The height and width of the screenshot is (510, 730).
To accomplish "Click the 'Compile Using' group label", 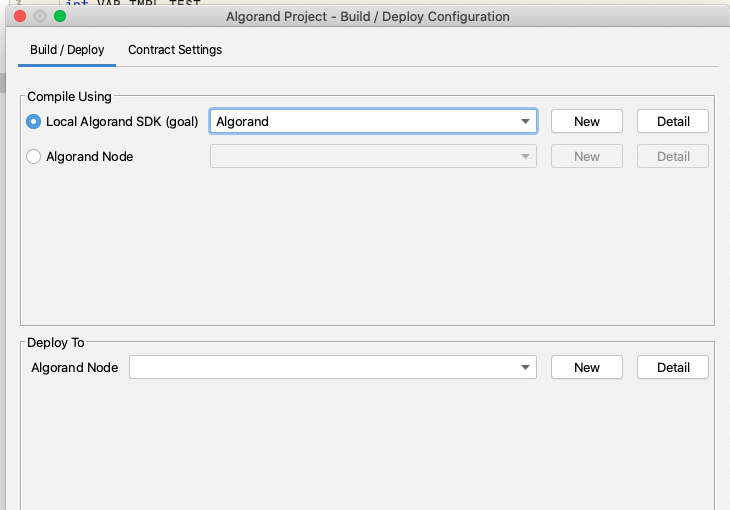I will [69, 96].
